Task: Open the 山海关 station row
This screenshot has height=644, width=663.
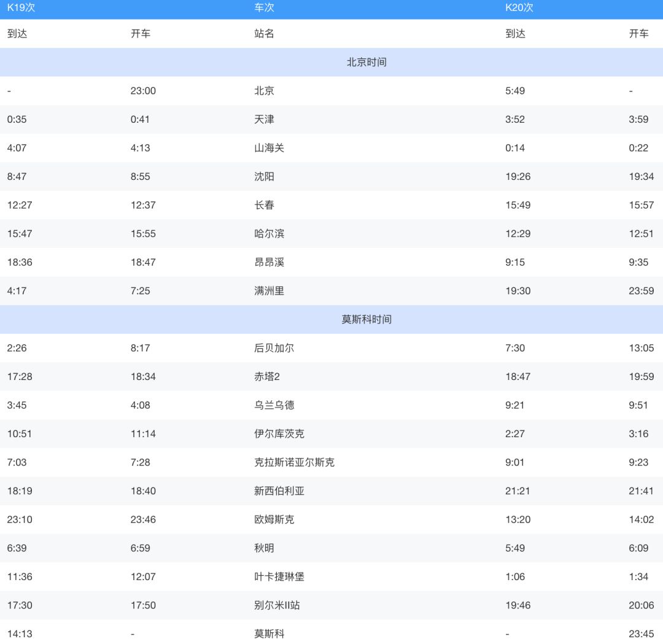Action: tap(269, 148)
